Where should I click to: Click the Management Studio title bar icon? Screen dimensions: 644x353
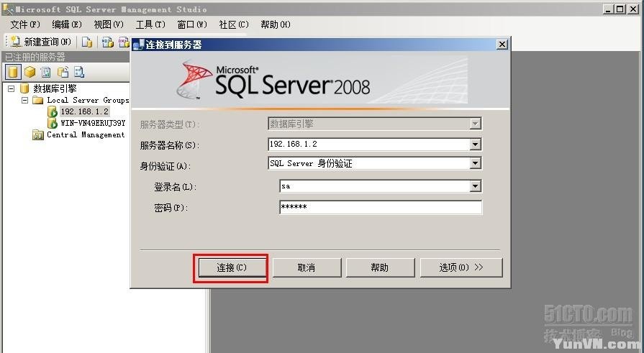pos(8,9)
